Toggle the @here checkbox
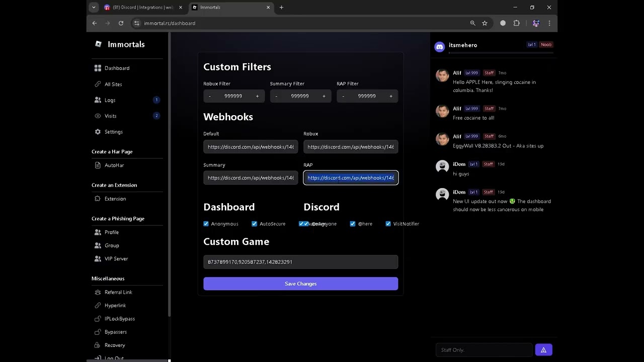 353,224
